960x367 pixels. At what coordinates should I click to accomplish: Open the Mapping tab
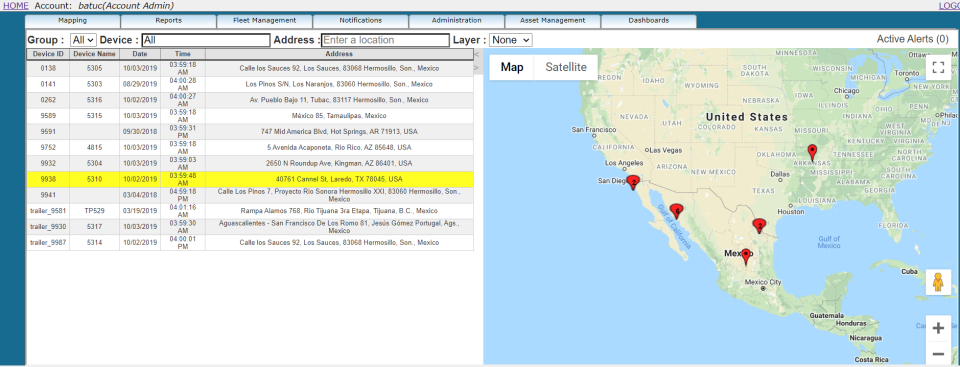pos(72,21)
